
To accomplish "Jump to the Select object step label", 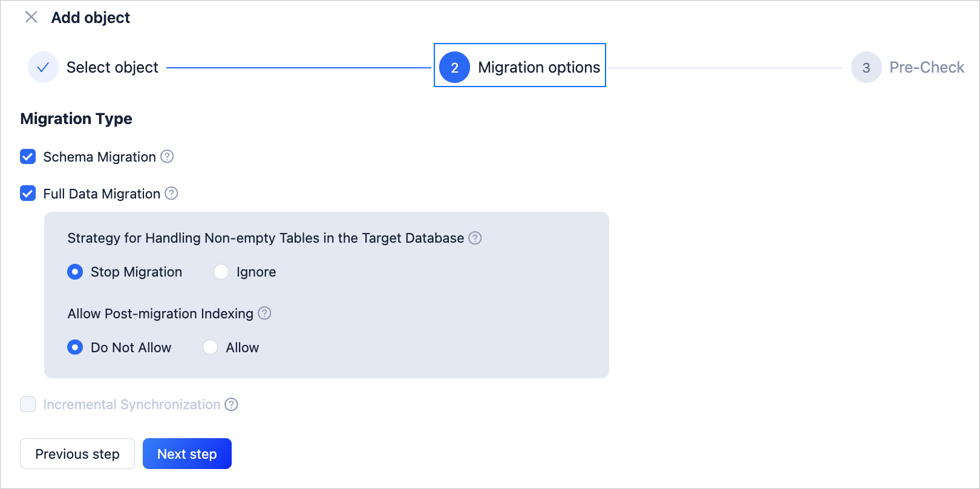I will 113,67.
